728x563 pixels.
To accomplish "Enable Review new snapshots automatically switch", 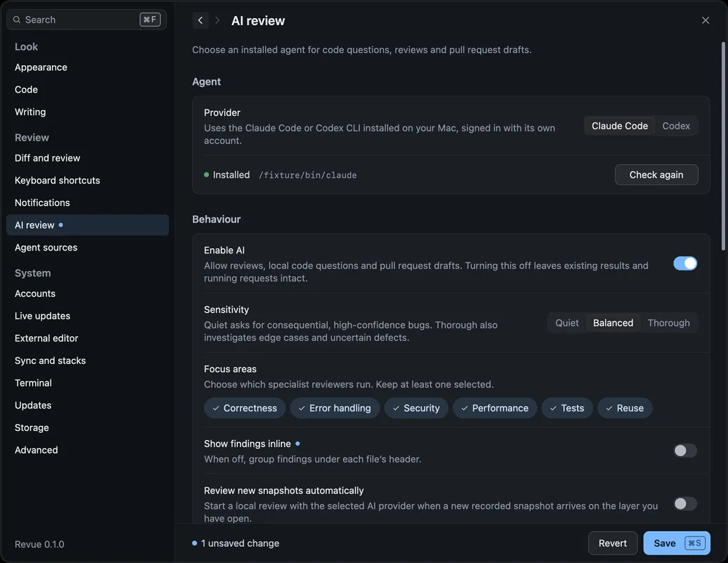I will coord(685,504).
